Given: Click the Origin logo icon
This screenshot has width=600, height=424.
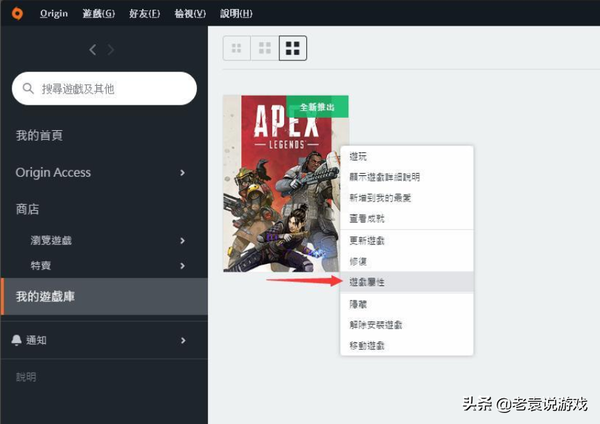Looking at the screenshot, I should click(x=15, y=13).
